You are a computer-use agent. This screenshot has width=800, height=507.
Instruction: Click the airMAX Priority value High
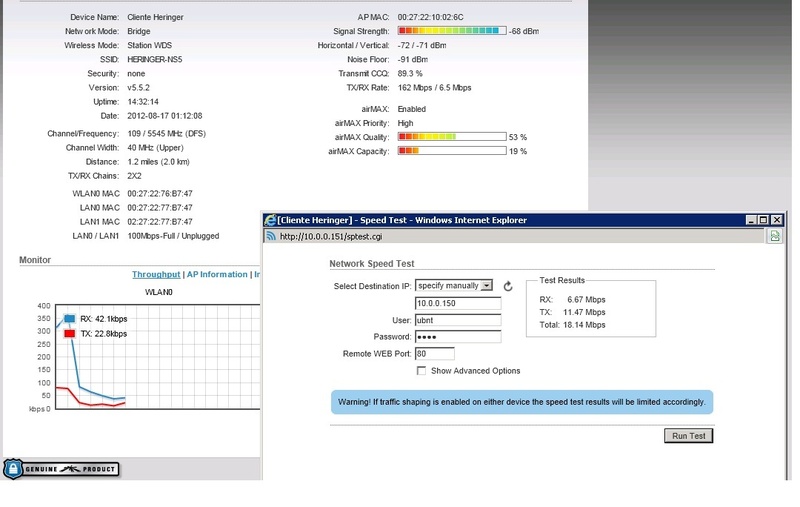pyautogui.click(x=405, y=123)
